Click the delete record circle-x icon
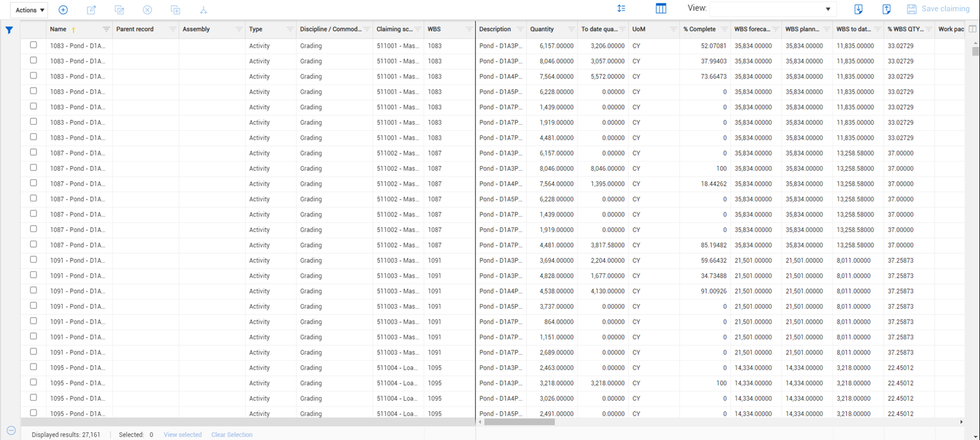The width and height of the screenshot is (980, 440). coord(148,10)
